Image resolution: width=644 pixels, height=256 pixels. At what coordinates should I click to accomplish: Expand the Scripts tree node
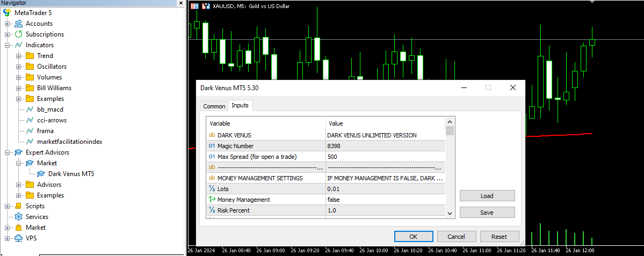pos(7,206)
